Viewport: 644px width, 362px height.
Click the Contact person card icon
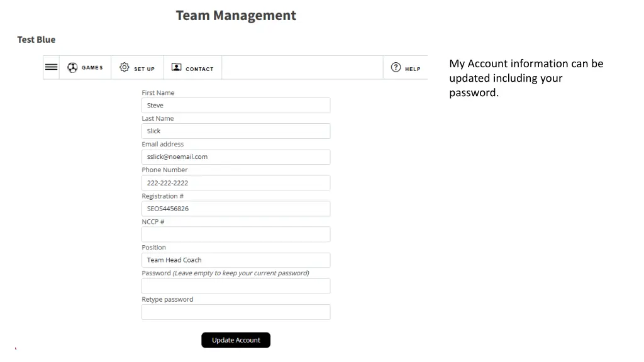[177, 67]
